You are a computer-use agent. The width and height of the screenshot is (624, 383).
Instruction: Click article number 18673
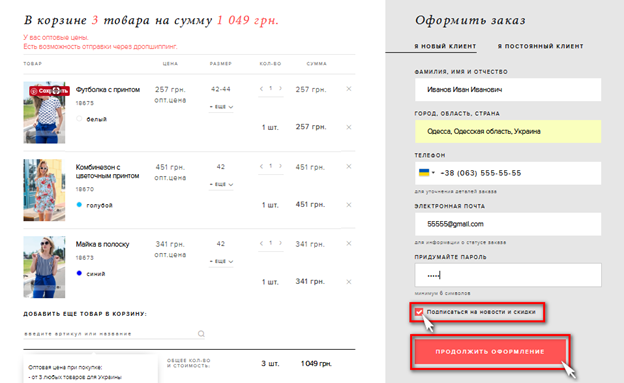[85, 258]
